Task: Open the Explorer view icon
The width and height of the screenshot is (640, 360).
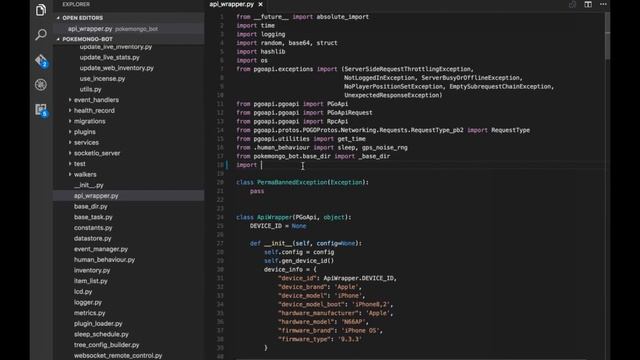Action: click(x=41, y=10)
